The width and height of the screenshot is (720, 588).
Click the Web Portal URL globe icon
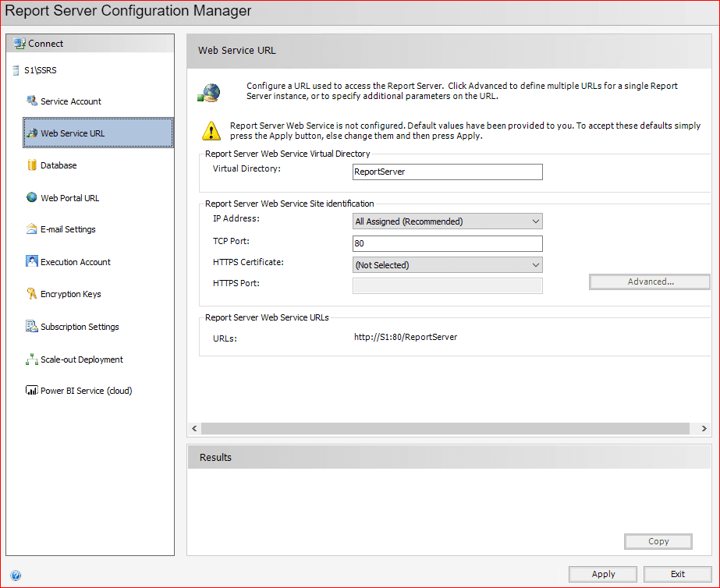pos(32,197)
